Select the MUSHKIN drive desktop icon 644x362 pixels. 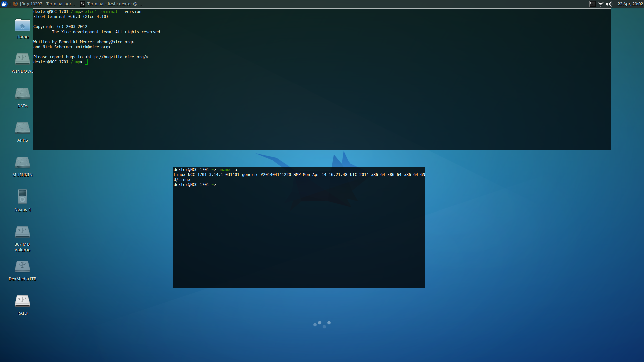22,163
